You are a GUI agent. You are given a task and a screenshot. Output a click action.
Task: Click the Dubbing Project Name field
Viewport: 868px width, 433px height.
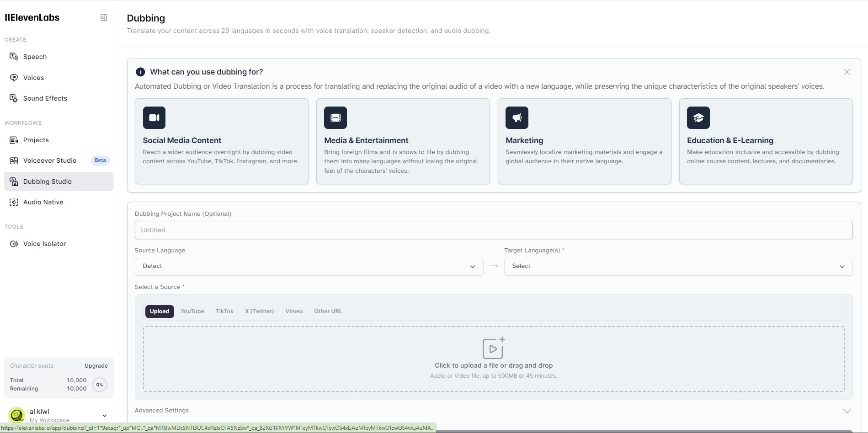(x=494, y=230)
